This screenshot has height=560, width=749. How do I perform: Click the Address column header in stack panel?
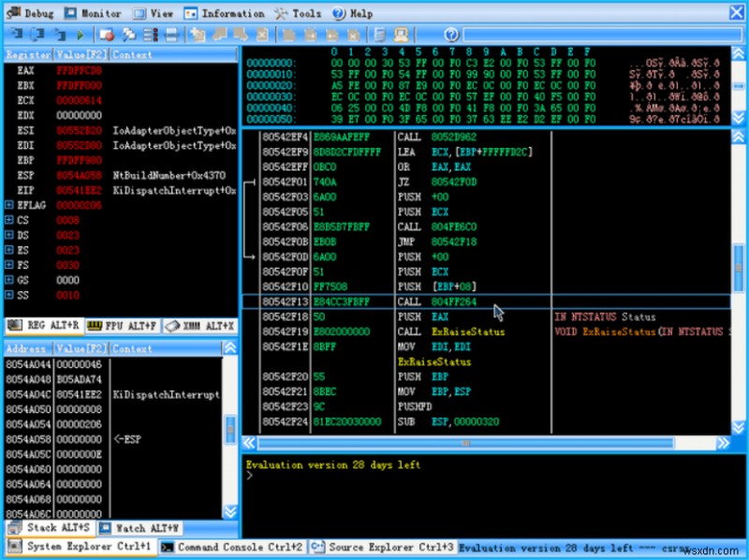[28, 348]
